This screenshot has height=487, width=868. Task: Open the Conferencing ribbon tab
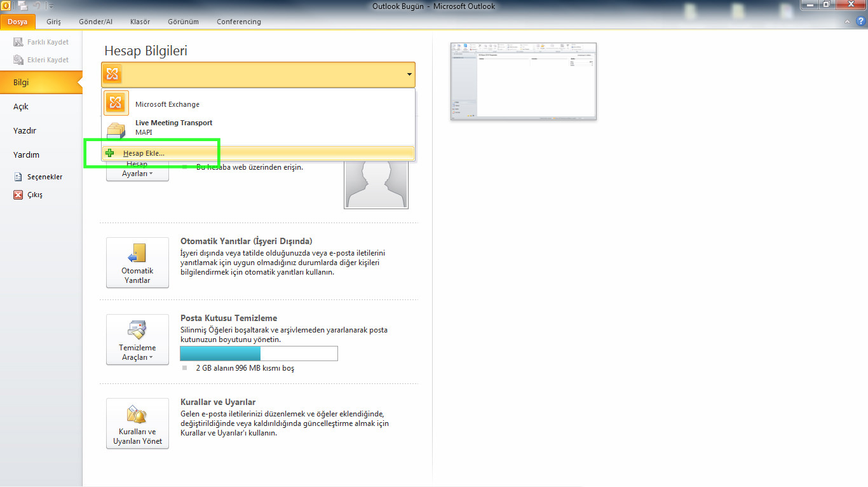(x=238, y=21)
